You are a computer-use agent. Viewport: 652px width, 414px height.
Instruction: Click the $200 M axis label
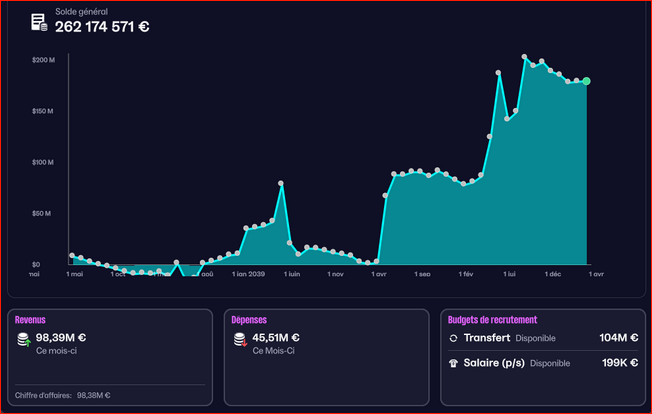point(42,61)
